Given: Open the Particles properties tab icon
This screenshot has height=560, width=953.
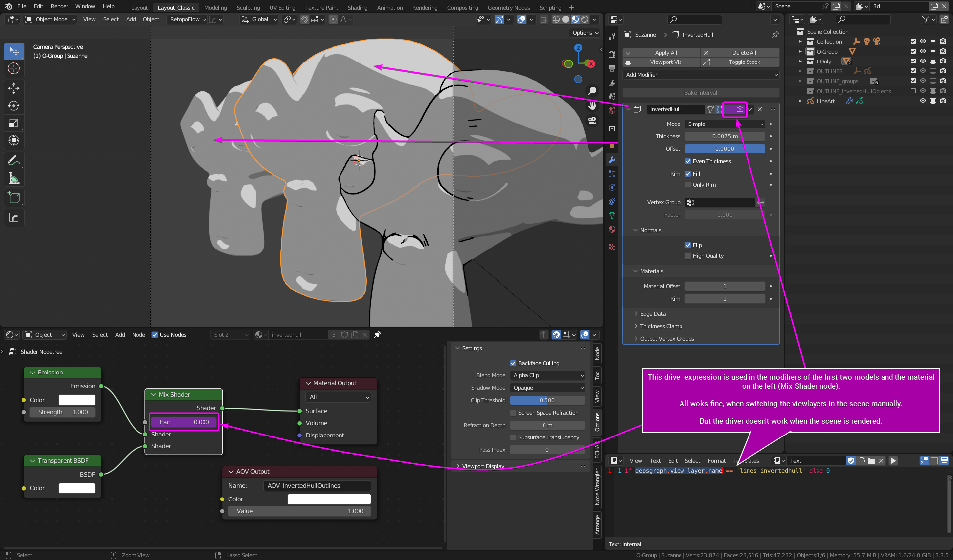Looking at the screenshot, I should 612,174.
